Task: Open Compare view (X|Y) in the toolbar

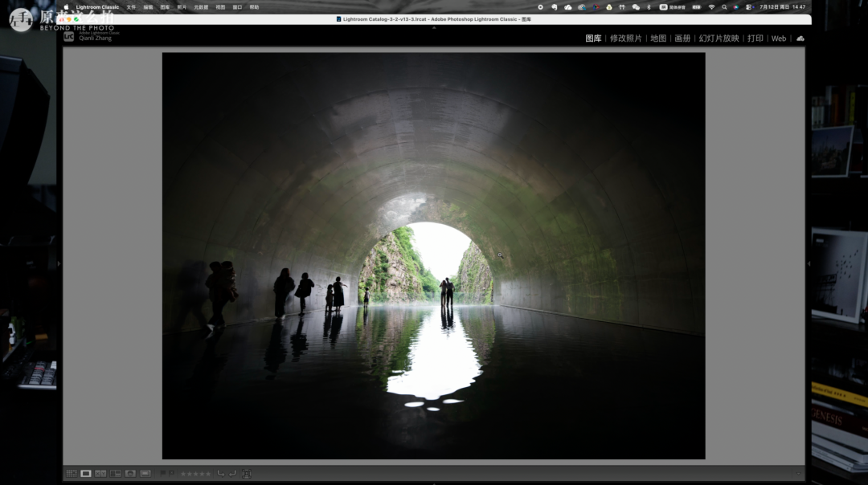Action: coord(100,474)
